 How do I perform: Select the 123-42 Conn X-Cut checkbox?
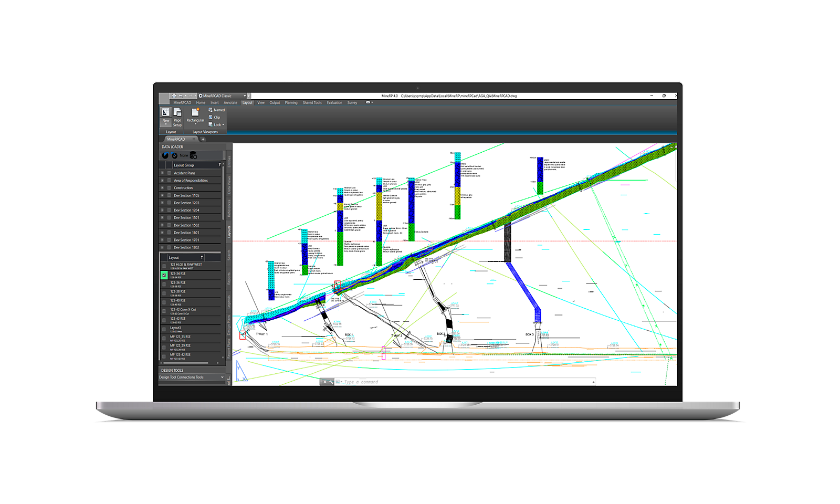click(164, 311)
